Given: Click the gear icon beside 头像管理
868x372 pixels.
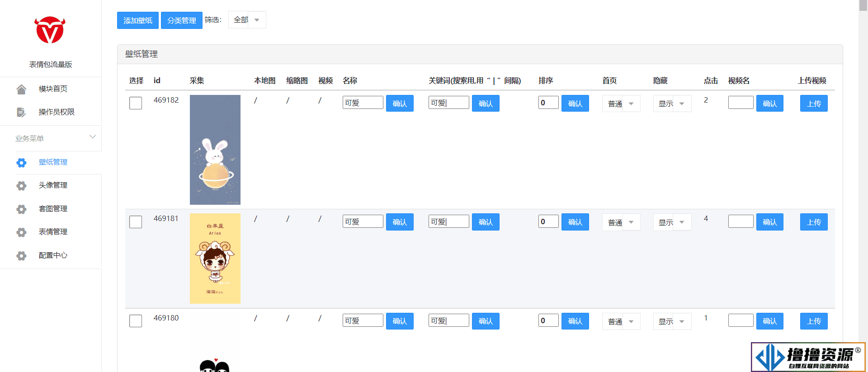Looking at the screenshot, I should pos(21,185).
